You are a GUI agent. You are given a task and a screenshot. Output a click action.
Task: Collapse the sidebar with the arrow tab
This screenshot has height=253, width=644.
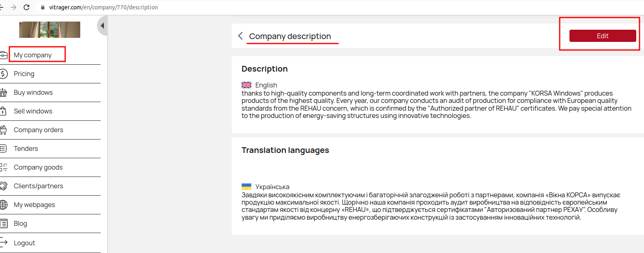click(x=102, y=26)
